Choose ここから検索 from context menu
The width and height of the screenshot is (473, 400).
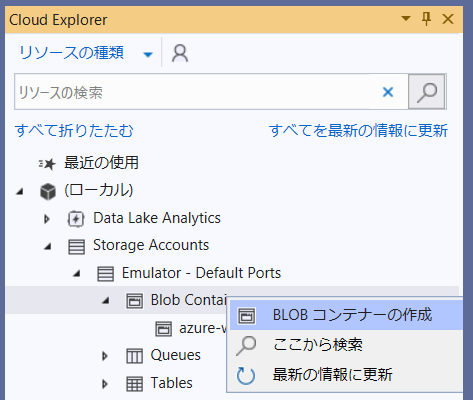(346, 345)
